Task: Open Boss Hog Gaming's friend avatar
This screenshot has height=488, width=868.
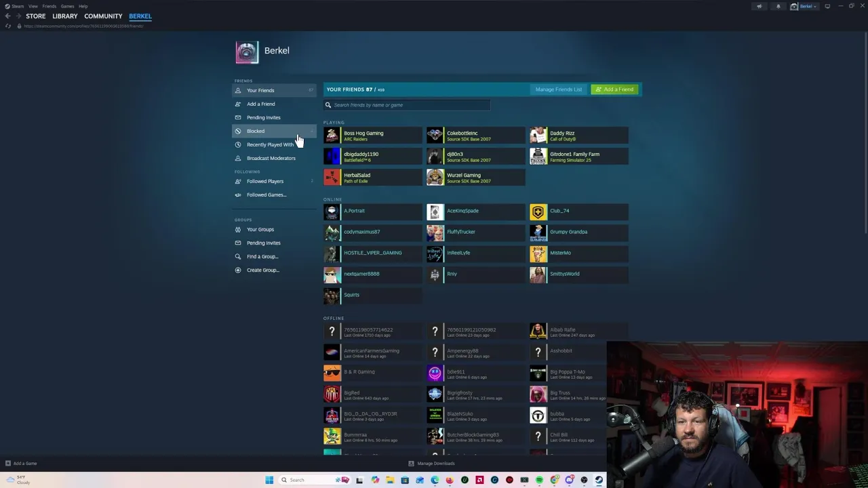Action: click(x=332, y=136)
